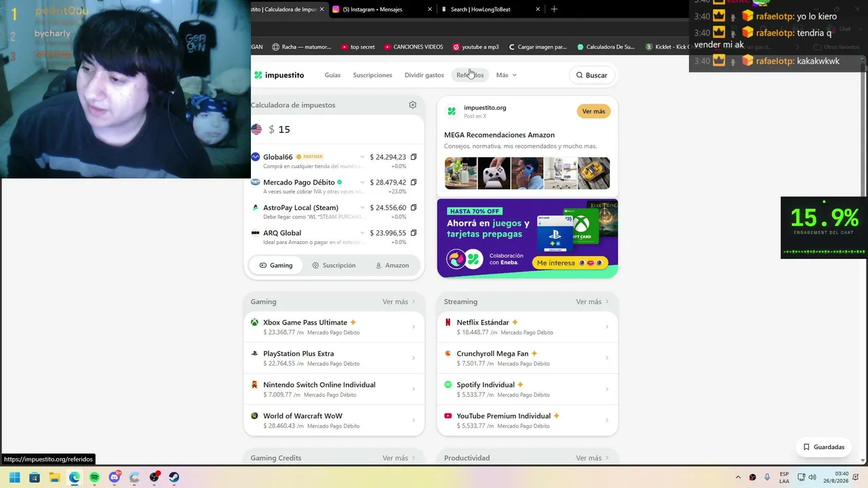Viewport: 868px width, 488px height.
Task: Open OBS Studio from the taskbar
Action: [155, 477]
